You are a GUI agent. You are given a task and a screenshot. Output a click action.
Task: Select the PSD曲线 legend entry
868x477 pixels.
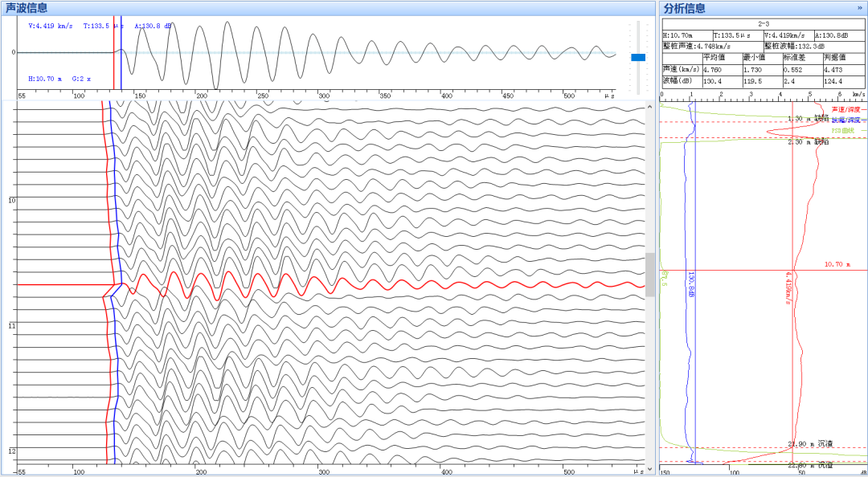click(844, 129)
